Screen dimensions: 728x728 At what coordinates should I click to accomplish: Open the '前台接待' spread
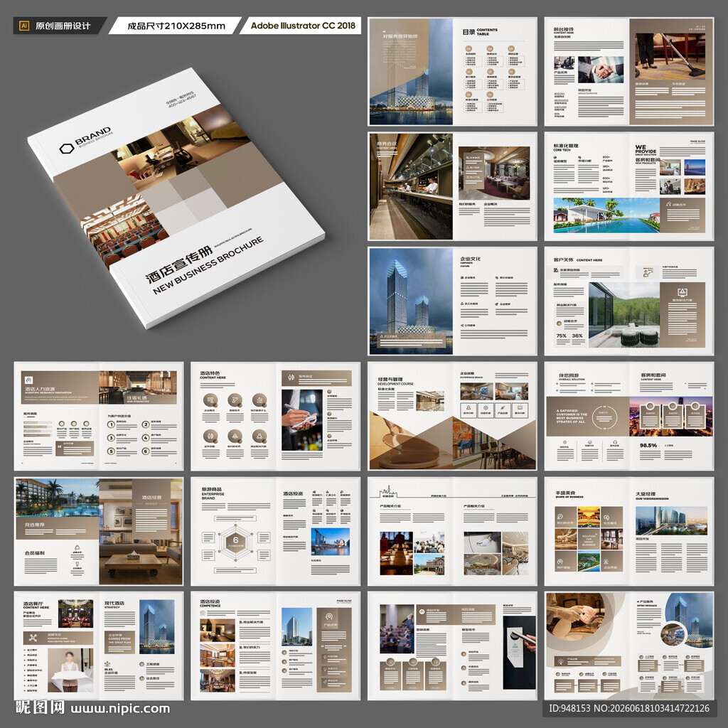(628, 72)
